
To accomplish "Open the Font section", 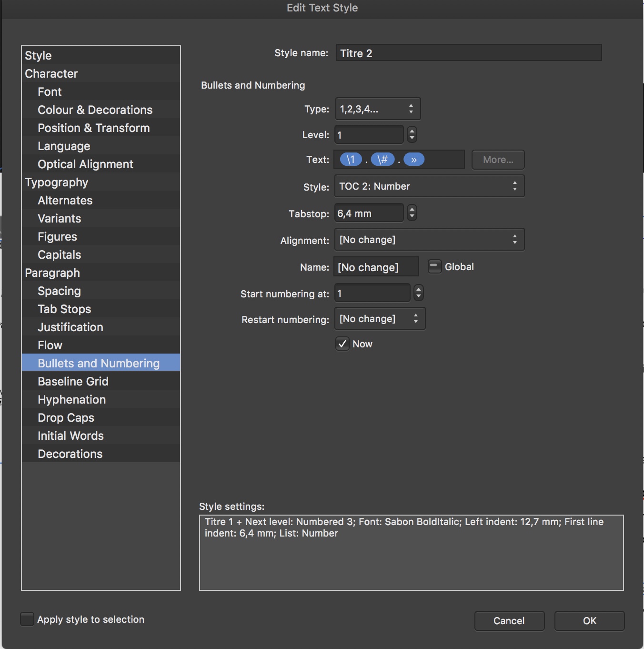I will [101, 91].
